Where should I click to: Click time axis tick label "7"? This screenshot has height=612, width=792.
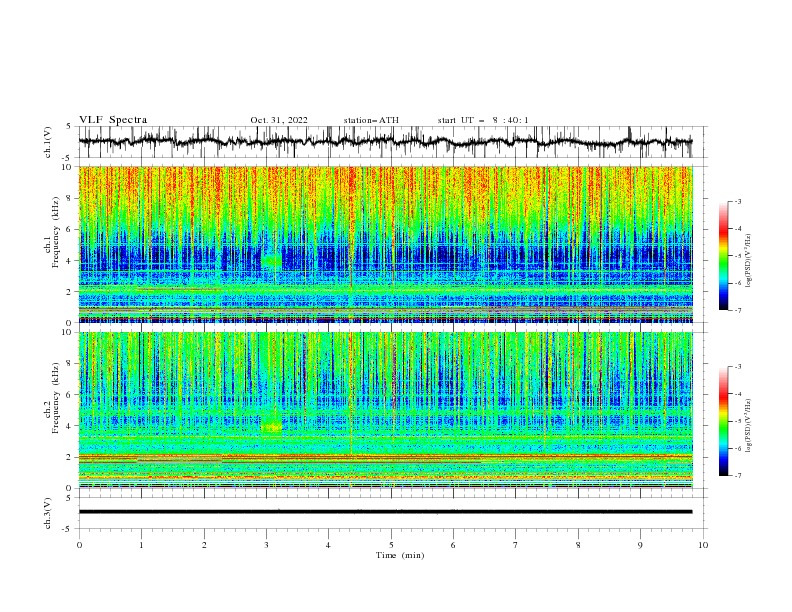[x=516, y=545]
